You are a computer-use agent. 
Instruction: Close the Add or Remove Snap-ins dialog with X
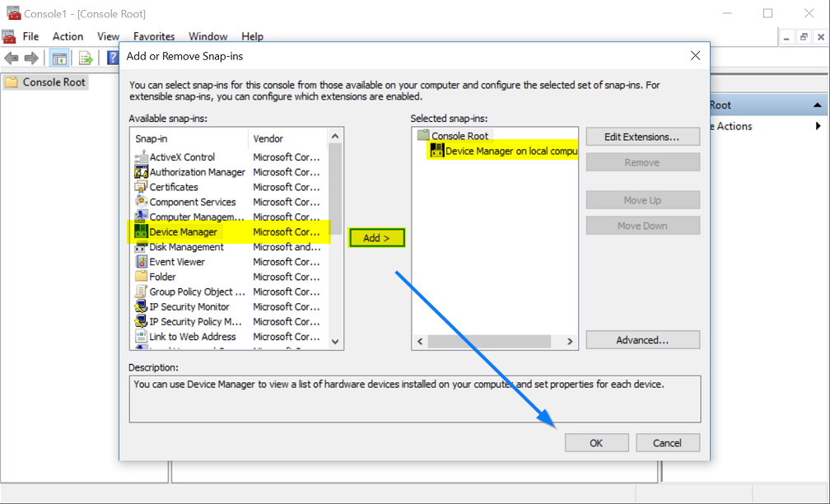[696, 56]
